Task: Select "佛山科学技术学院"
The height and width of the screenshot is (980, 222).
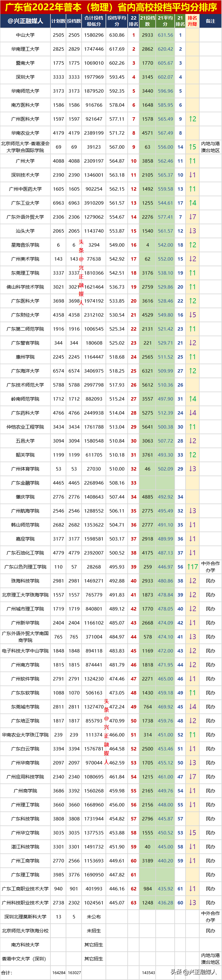Action: 25,287
